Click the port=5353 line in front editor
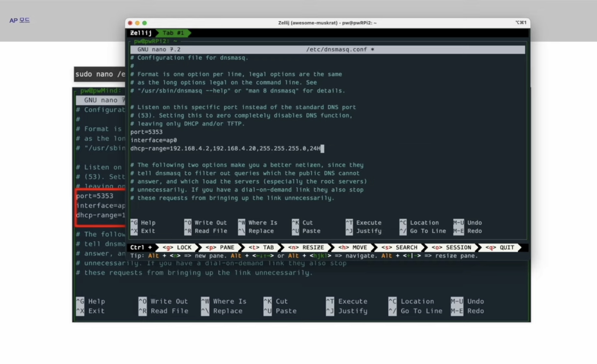Image resolution: width=597 pixels, height=364 pixels. [147, 132]
